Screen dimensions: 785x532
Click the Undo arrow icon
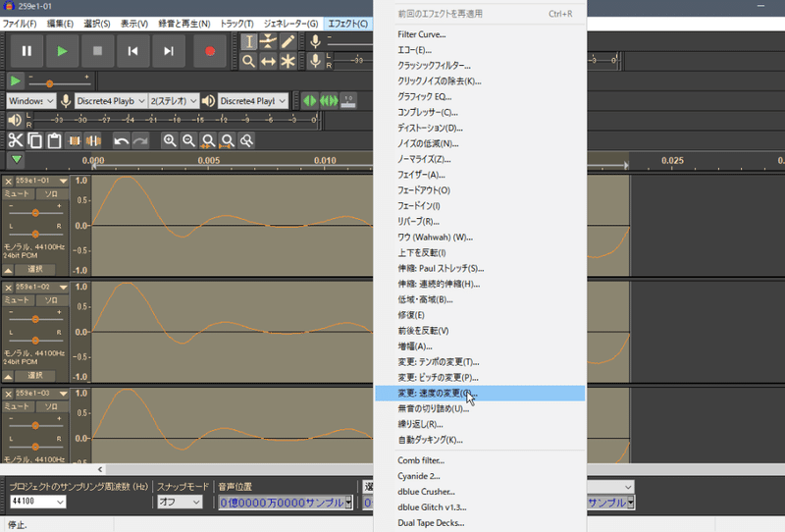coord(121,140)
